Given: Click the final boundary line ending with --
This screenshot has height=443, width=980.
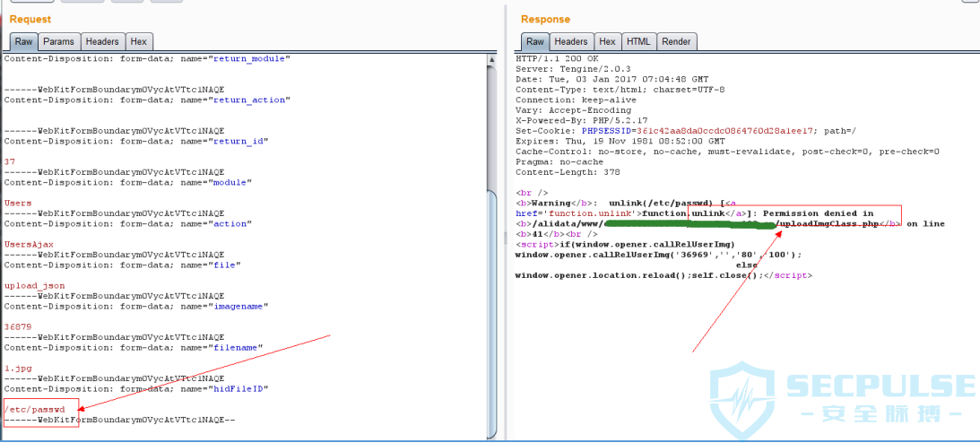Looking at the screenshot, I should pos(120,420).
